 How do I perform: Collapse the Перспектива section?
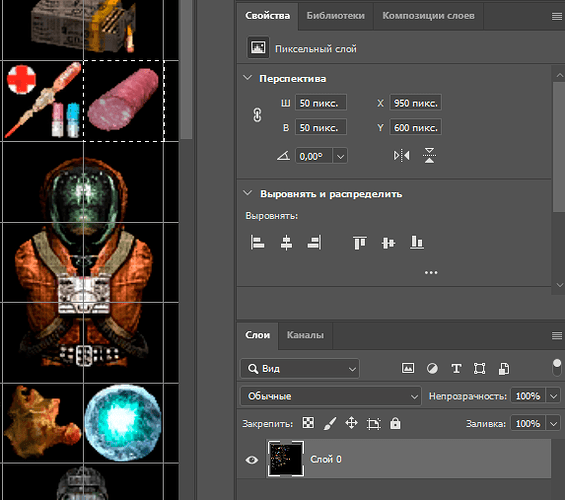click(x=247, y=78)
